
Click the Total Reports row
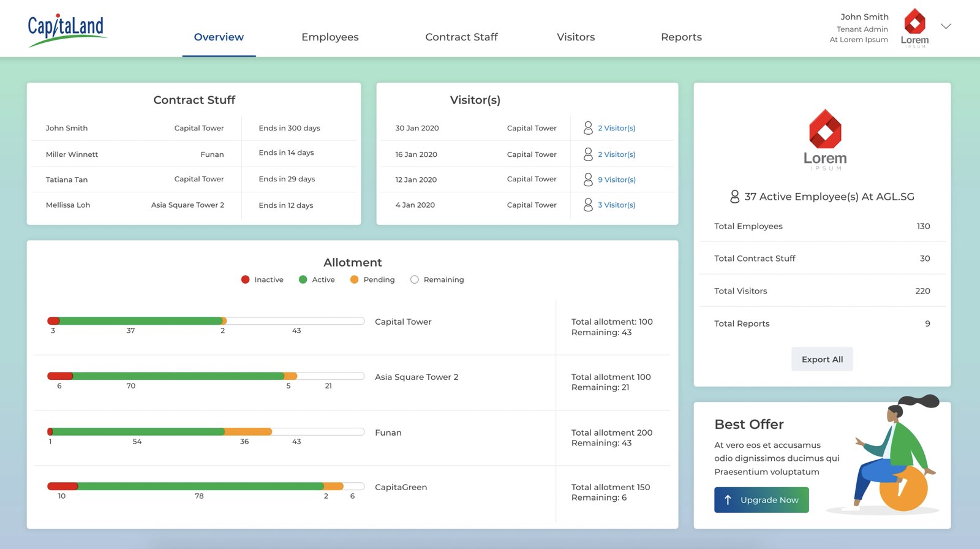click(822, 324)
